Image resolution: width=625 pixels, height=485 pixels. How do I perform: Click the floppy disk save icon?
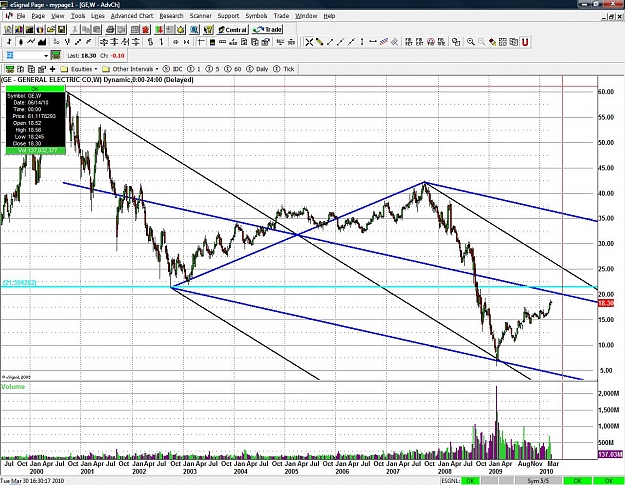(x=61, y=30)
